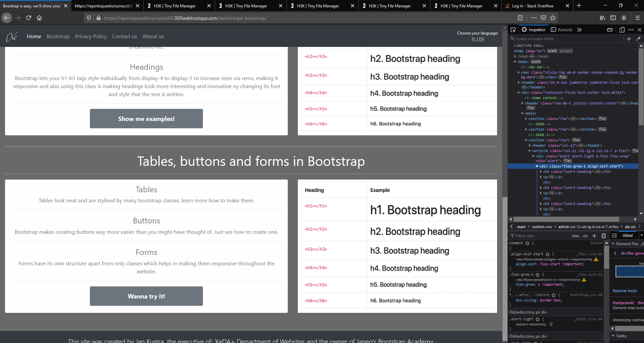Open the Inspektor tab
Screen dimensions: 644x343
point(533,30)
